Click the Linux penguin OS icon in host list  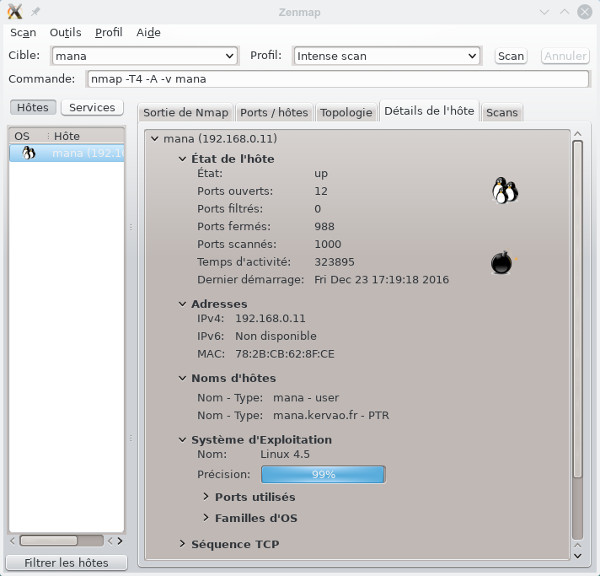(x=28, y=153)
